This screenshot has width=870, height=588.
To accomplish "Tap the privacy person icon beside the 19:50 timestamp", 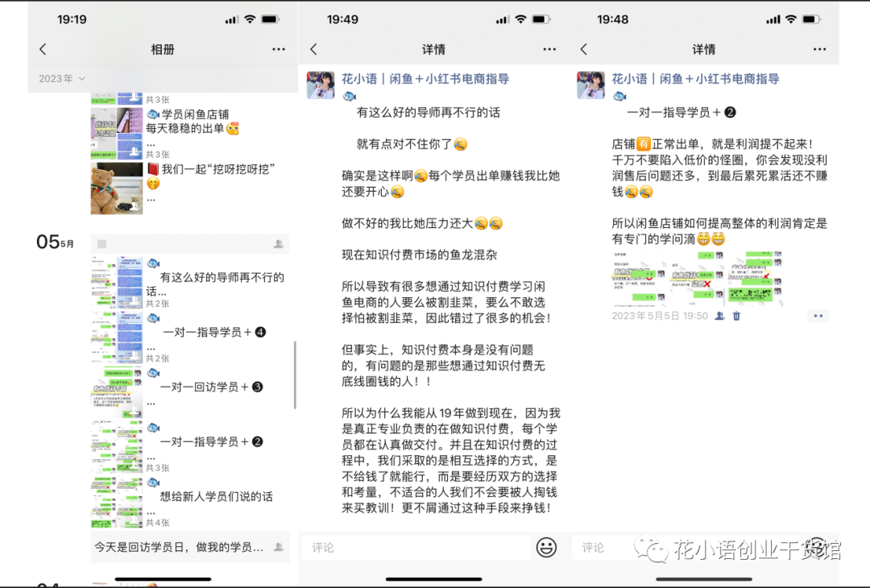I will [x=719, y=316].
